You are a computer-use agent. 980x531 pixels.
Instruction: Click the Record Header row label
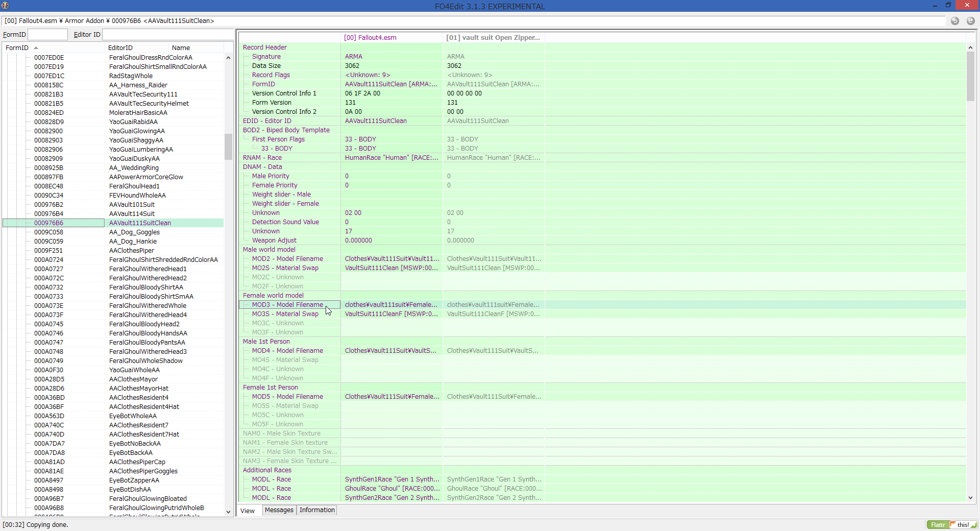click(x=265, y=47)
